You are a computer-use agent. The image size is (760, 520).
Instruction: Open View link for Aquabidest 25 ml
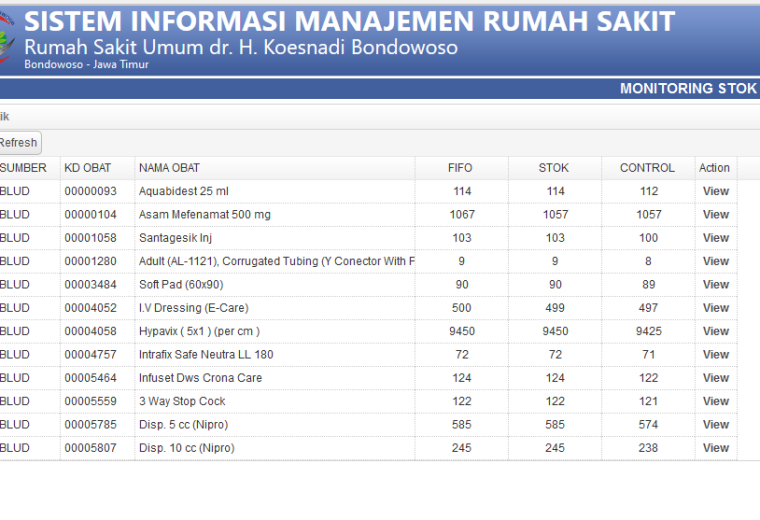(715, 191)
